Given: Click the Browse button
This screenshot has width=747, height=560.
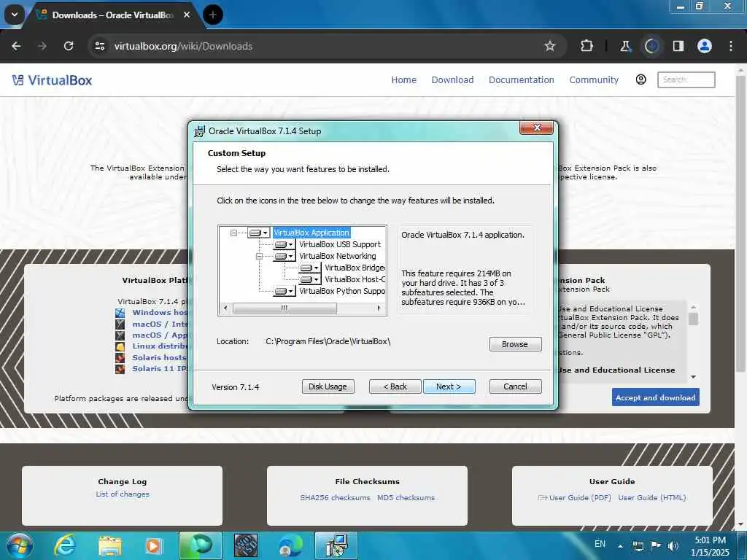Looking at the screenshot, I should (x=515, y=344).
